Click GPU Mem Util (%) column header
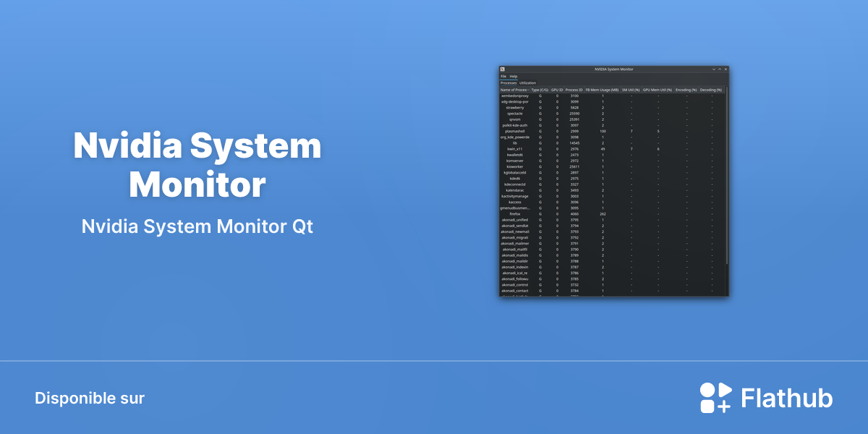The width and height of the screenshot is (868, 434). [658, 90]
